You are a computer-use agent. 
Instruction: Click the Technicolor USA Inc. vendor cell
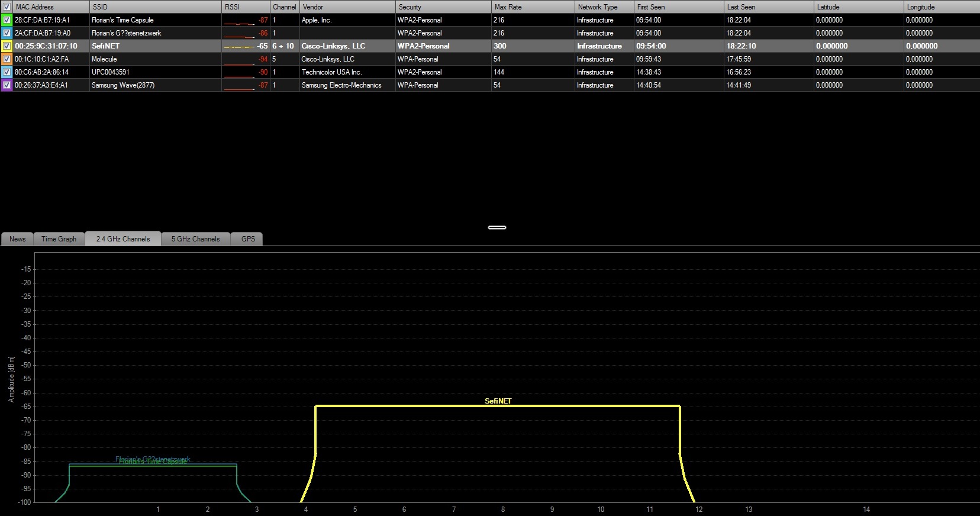(347, 72)
